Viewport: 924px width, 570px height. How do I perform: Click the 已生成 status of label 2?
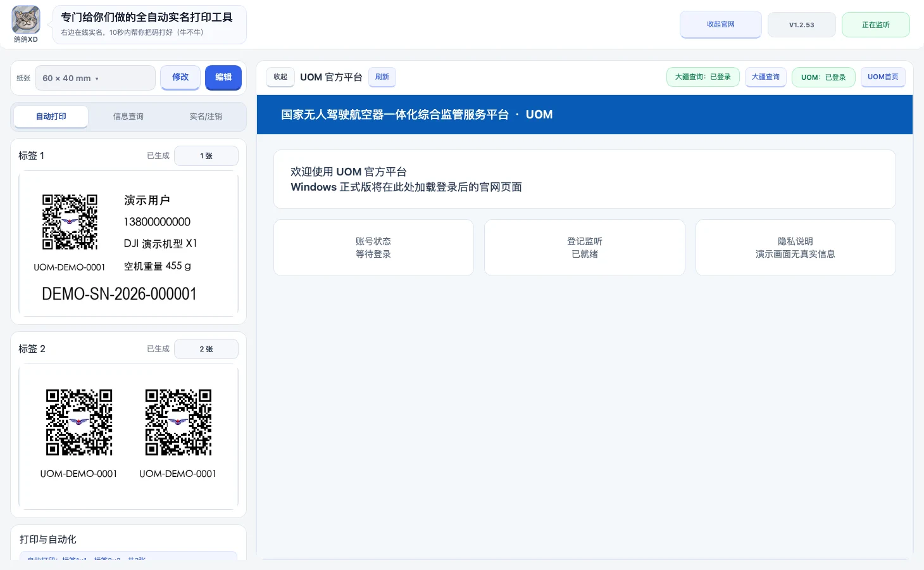coord(158,349)
